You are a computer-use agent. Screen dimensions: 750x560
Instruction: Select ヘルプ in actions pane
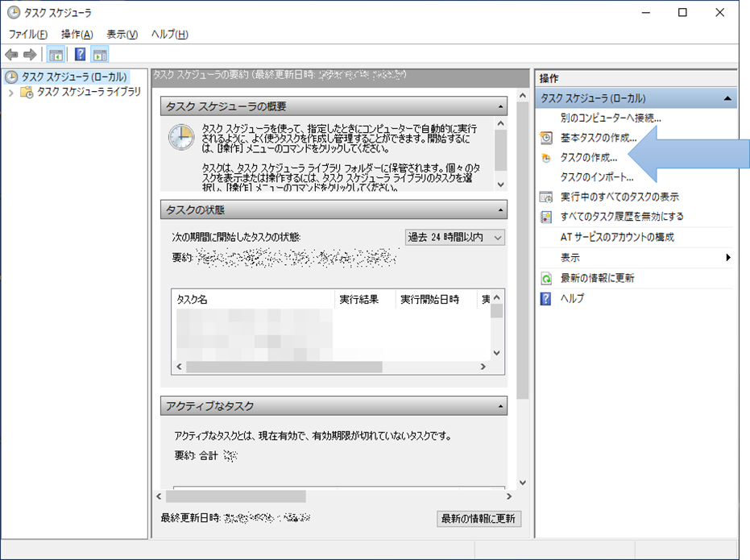(572, 298)
